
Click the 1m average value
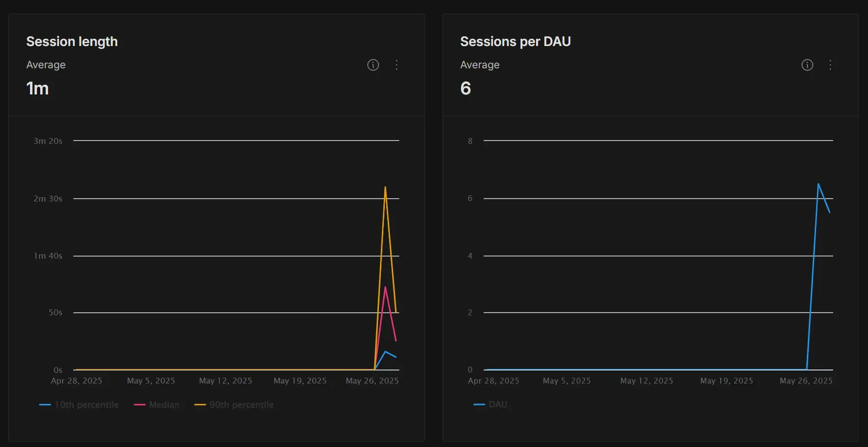(37, 89)
